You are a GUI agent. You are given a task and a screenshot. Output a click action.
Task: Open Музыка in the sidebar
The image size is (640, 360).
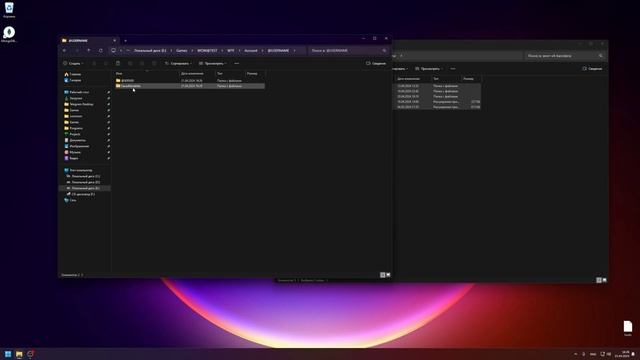tap(73, 152)
